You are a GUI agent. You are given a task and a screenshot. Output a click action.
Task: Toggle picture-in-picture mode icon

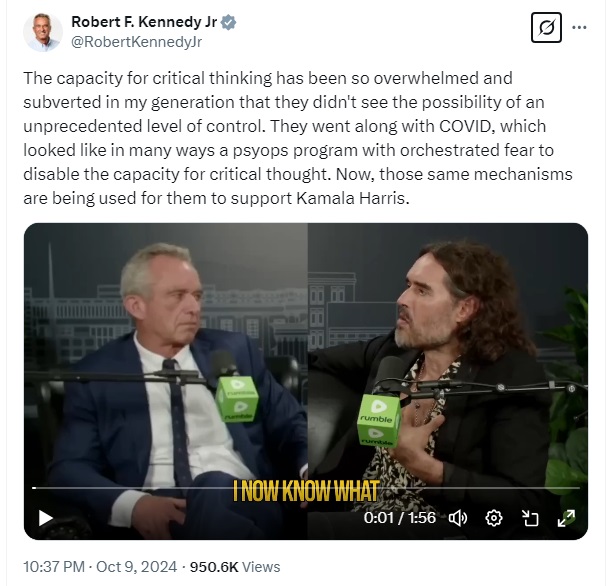pos(530,518)
